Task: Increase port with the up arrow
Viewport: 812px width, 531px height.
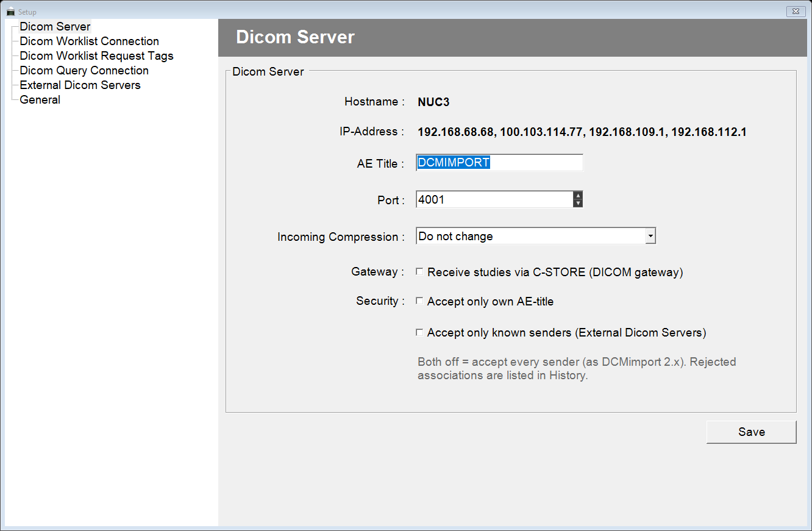Action: (578, 196)
